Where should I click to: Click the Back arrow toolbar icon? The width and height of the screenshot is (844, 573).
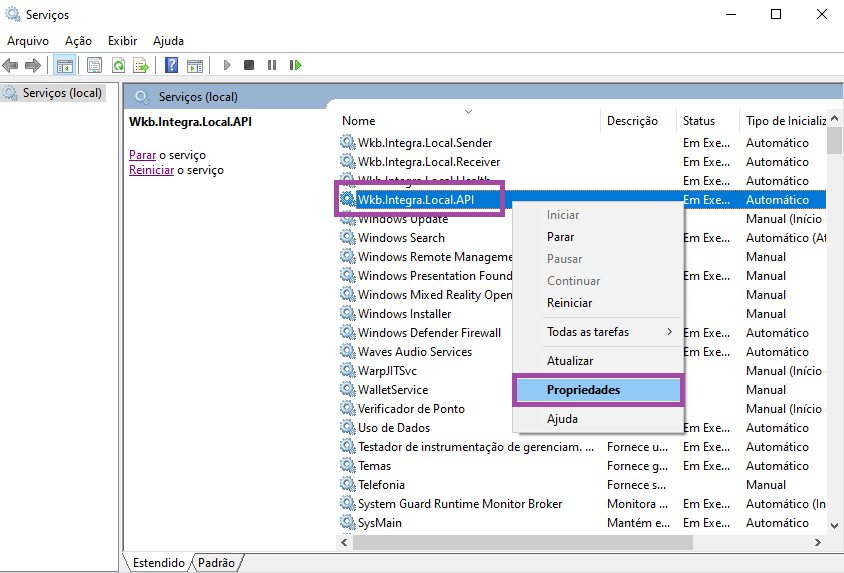(10, 66)
